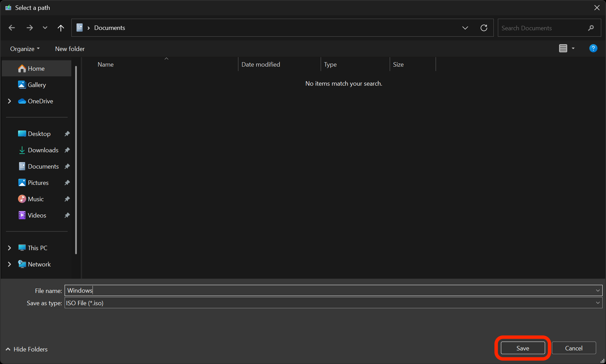Open the address bar previous locations dropdown
This screenshot has height=364, width=606.
coord(465,28)
